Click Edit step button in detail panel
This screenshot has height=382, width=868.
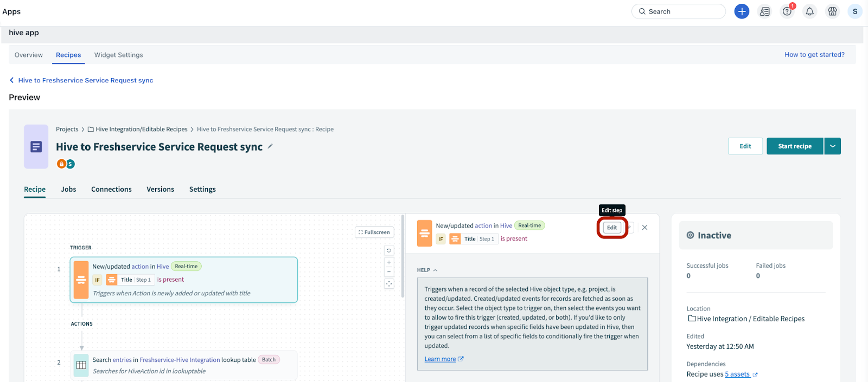(612, 228)
